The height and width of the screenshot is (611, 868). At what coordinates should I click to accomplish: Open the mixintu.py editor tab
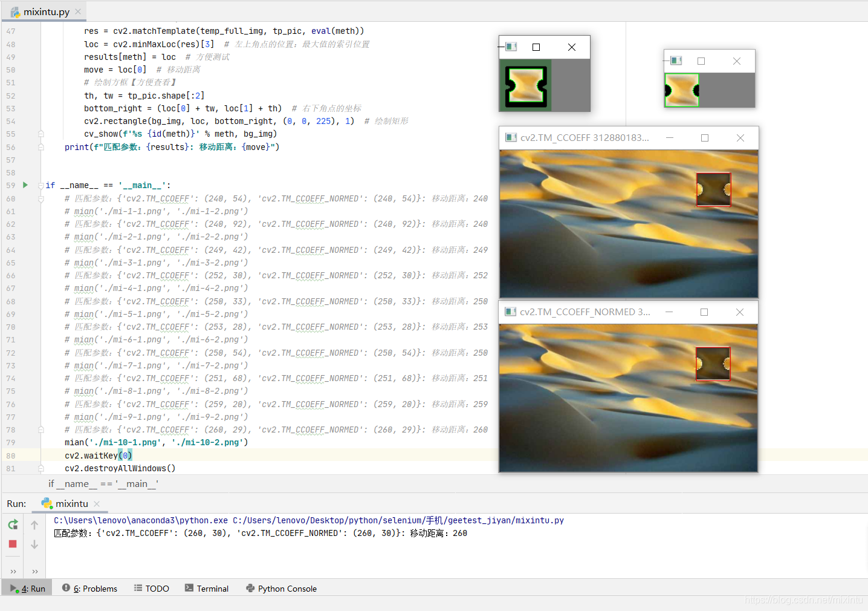[47, 11]
